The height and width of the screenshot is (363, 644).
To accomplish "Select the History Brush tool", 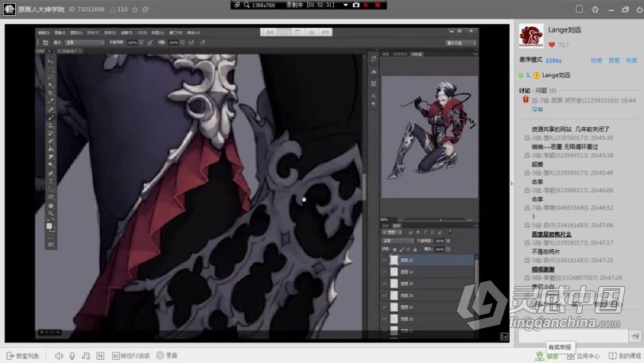I will point(51,133).
